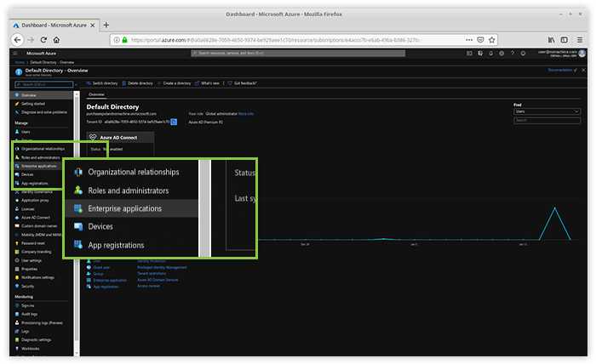Expand the Find type dropdown showing Users

coord(547,111)
